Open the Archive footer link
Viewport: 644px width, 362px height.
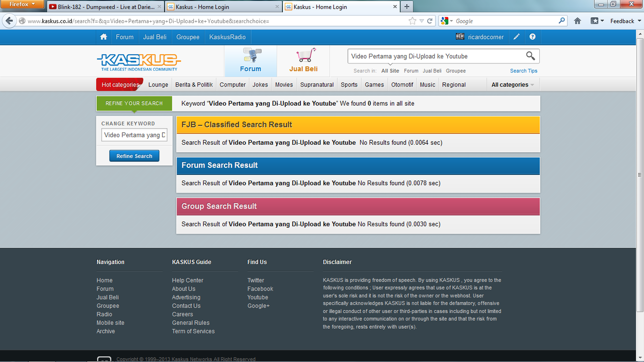(x=106, y=331)
